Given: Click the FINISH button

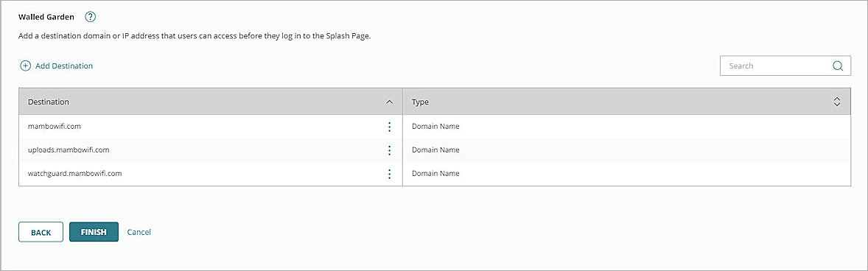Looking at the screenshot, I should [x=94, y=232].
